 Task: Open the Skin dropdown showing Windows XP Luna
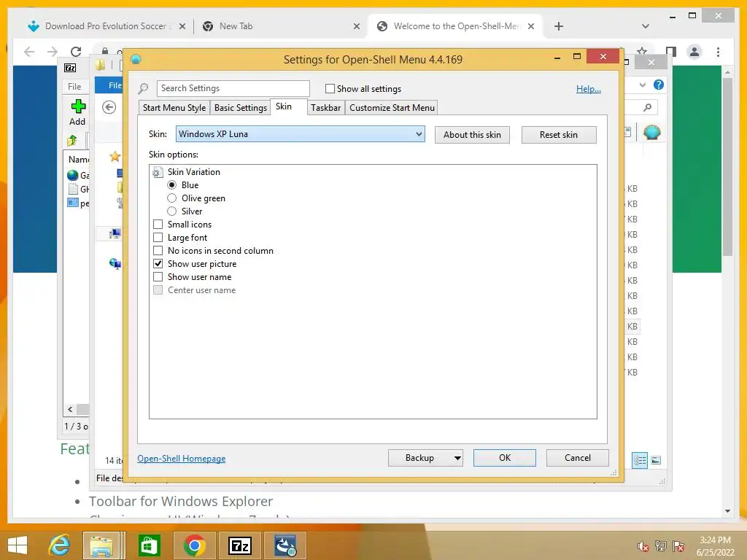pos(300,134)
